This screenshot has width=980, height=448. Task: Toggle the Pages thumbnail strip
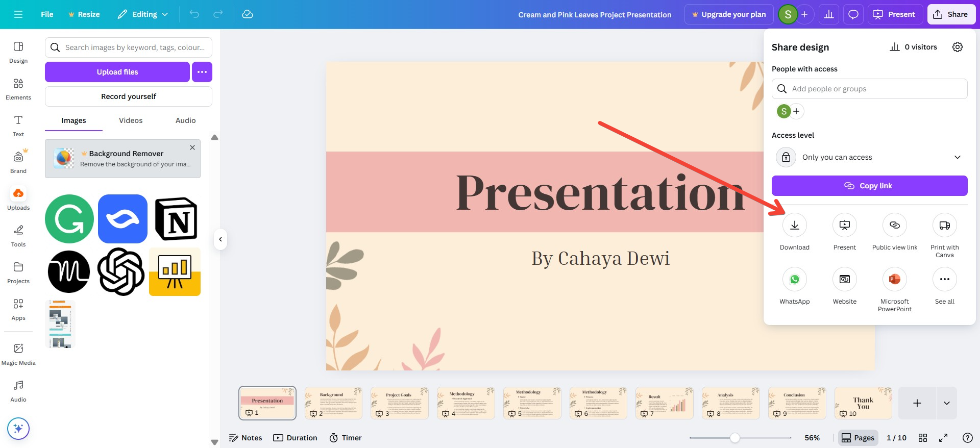click(858, 438)
